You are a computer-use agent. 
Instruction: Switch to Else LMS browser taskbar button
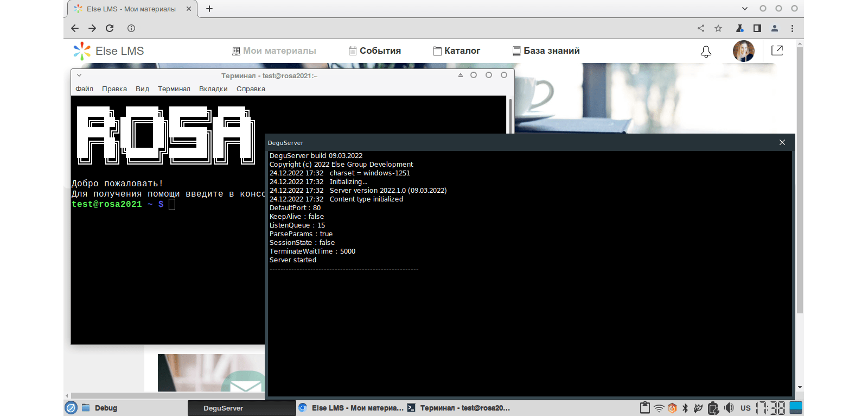click(351, 408)
